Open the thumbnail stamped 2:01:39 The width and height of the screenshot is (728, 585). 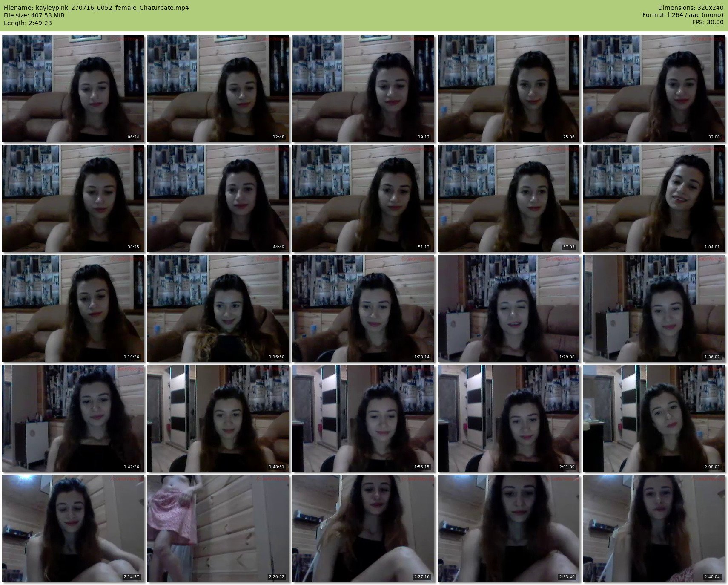tap(509, 418)
